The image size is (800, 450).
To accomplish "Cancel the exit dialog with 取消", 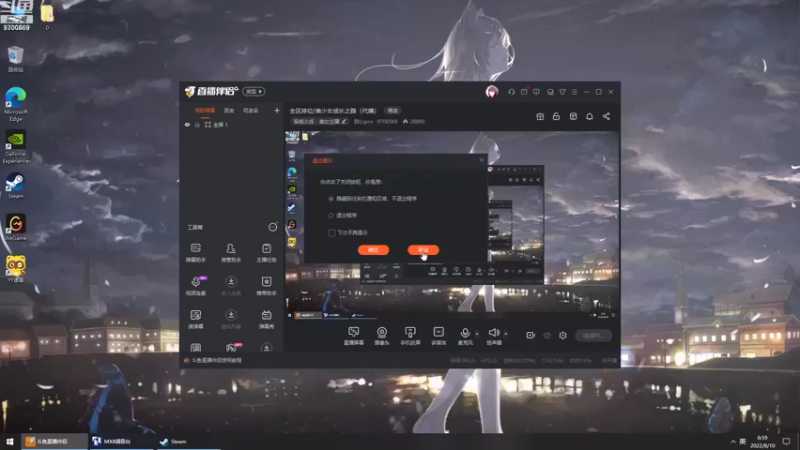I will coord(423,250).
